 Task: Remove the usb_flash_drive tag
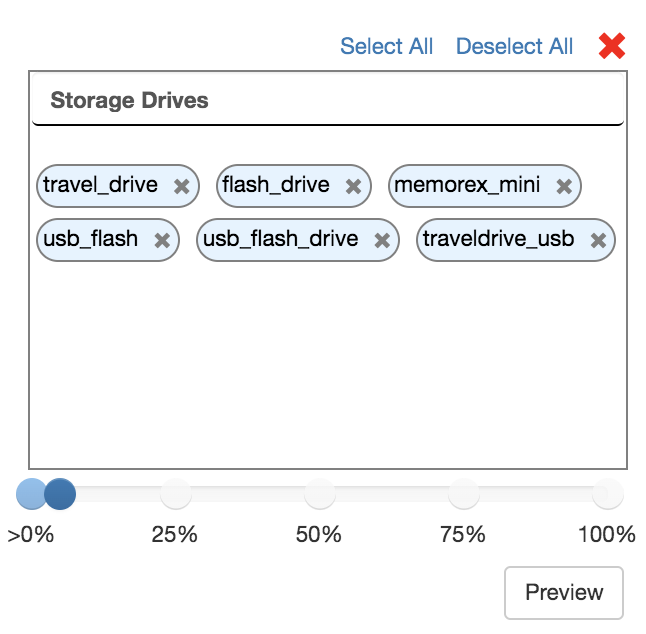[381, 241]
